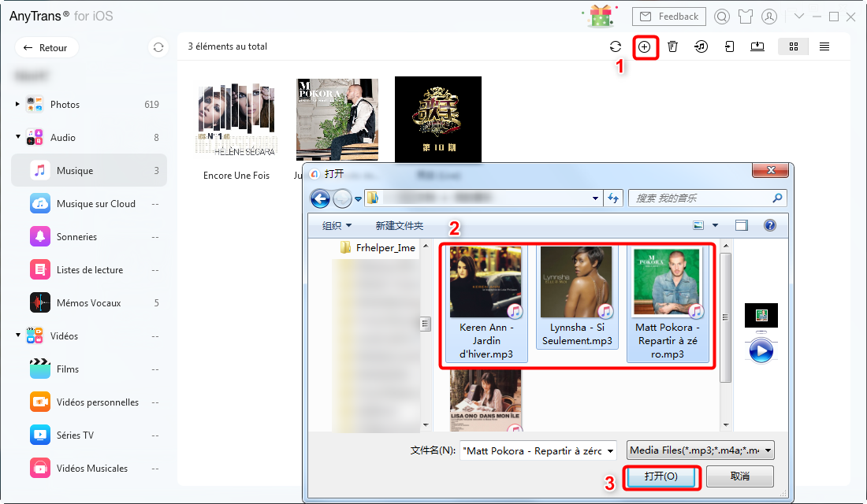Select Matt Pokora - Repartir à zéro.mp3
This screenshot has height=504, width=867.
coord(668,304)
